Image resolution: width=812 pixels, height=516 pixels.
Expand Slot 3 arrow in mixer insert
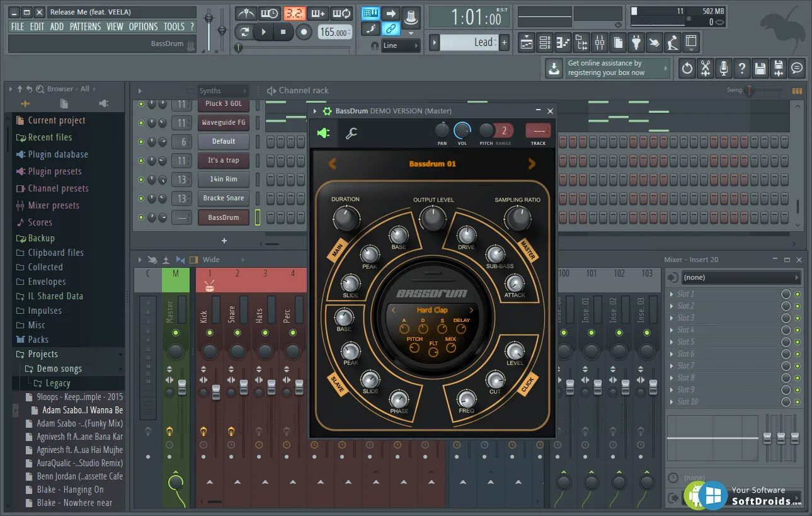tap(672, 318)
